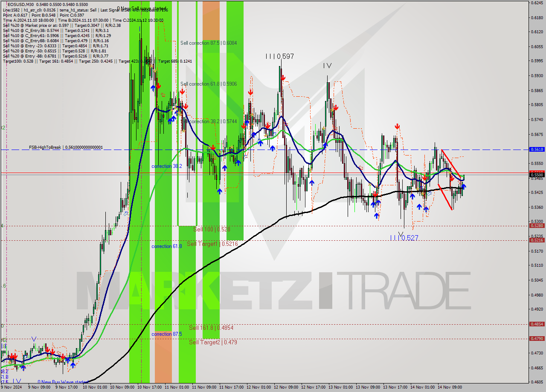Click the 0.5425 price axis value
The height and width of the screenshot is (392, 546).
tap(537, 193)
